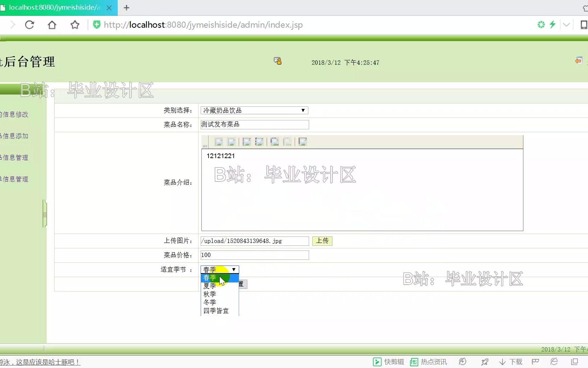Click the first editor toolbar icon
588x368 pixels.
click(x=219, y=142)
